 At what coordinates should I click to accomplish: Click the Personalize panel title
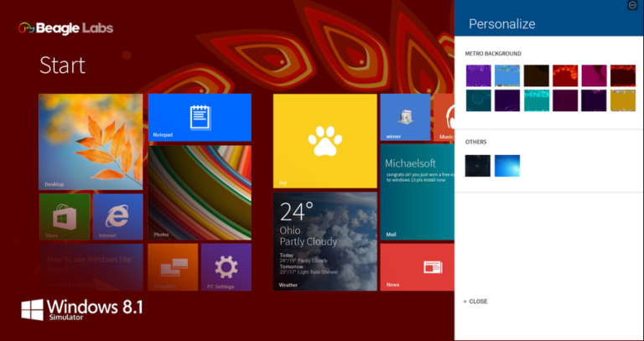502,23
